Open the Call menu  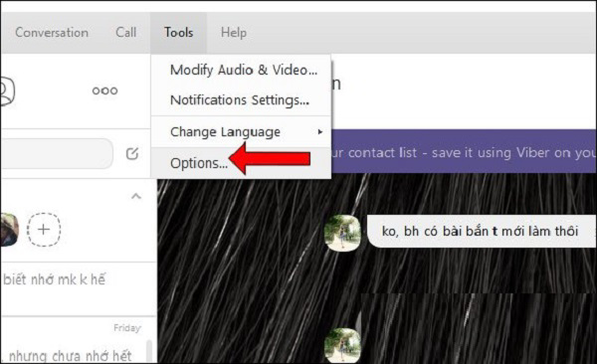tap(125, 33)
